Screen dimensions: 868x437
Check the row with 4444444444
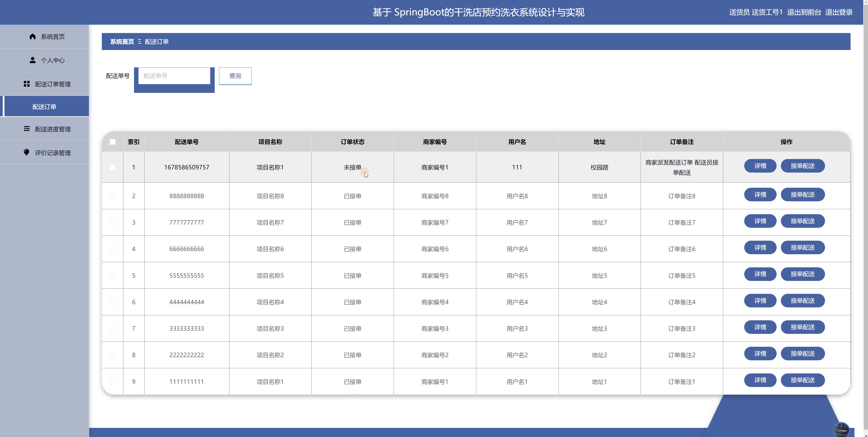coord(112,302)
